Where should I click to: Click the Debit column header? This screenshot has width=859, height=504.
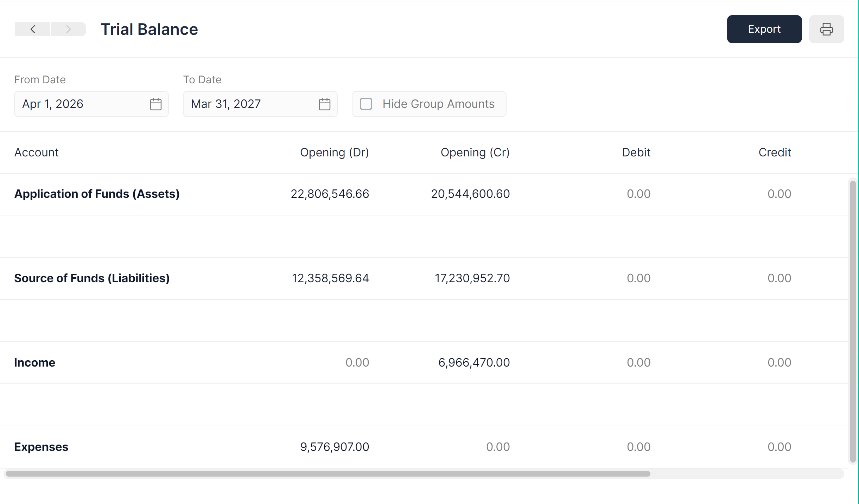tap(636, 152)
